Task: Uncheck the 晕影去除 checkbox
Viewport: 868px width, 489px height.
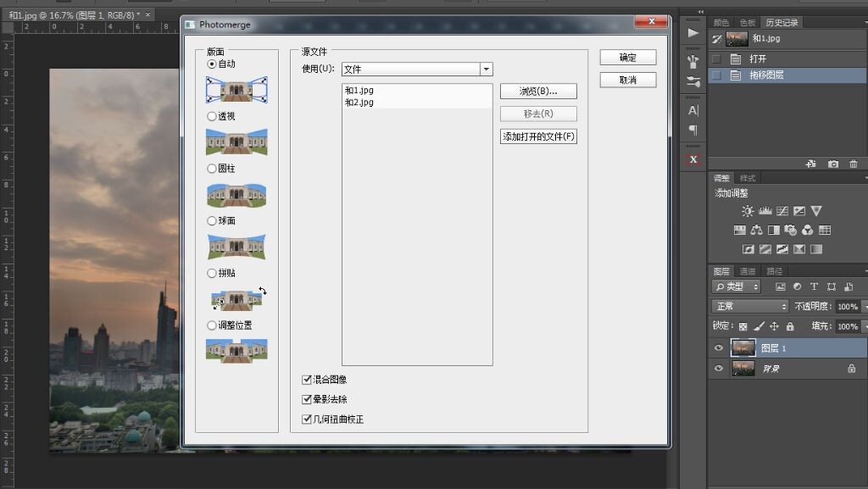Action: (307, 399)
